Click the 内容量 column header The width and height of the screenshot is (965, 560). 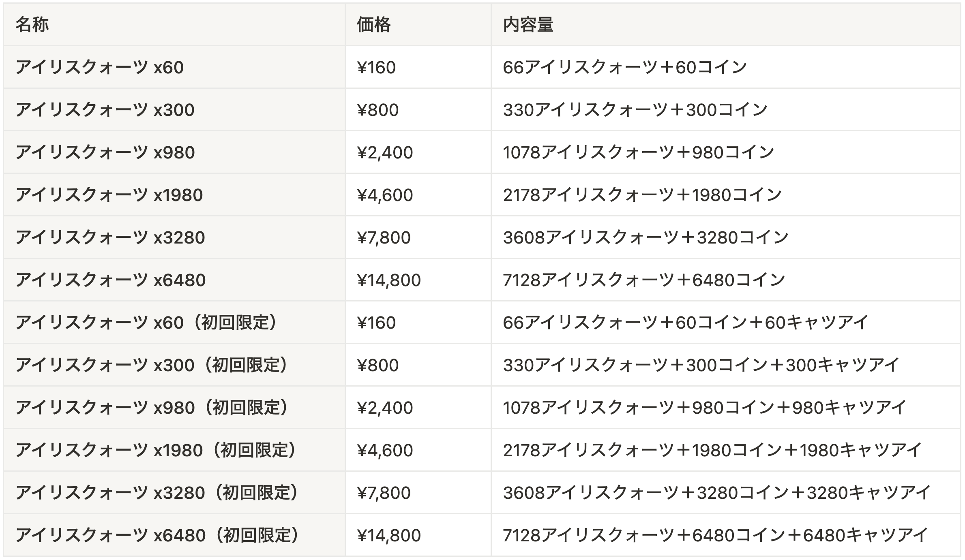[528, 25]
